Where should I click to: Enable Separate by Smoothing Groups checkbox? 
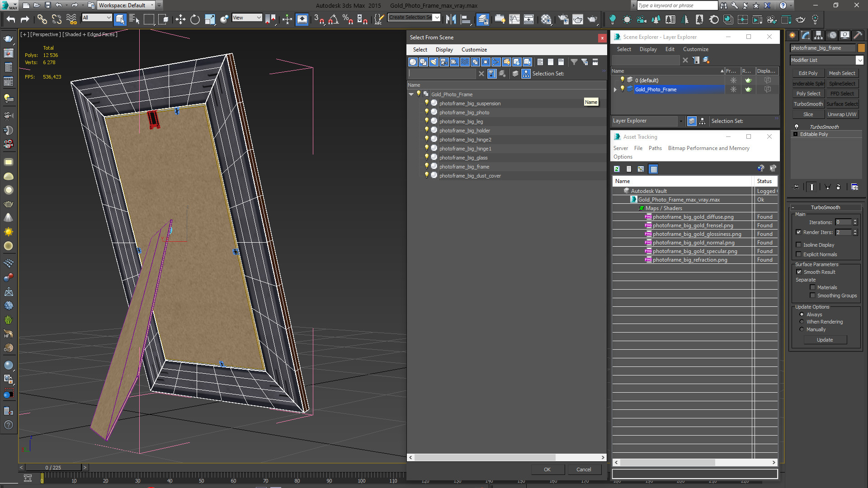[x=812, y=296]
